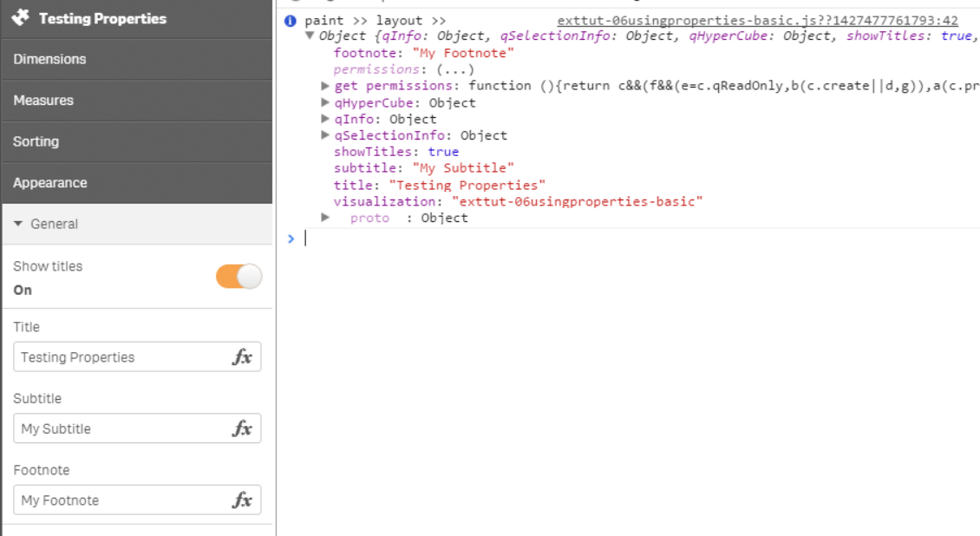The width and height of the screenshot is (980, 536).
Task: Open the Dimensions section
Action: point(137,59)
